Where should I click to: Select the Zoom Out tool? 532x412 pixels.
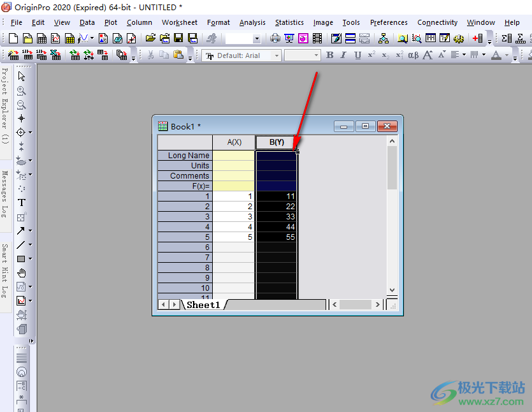click(x=22, y=104)
